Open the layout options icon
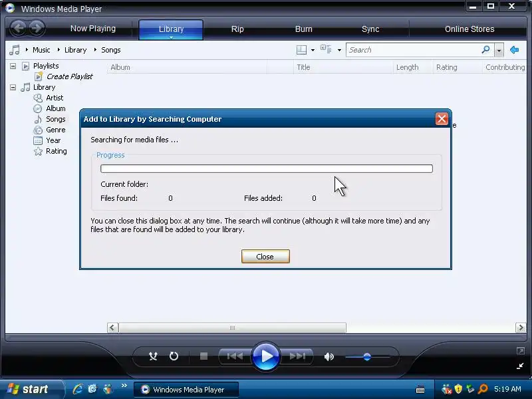This screenshot has height=399, width=532. 301,50
